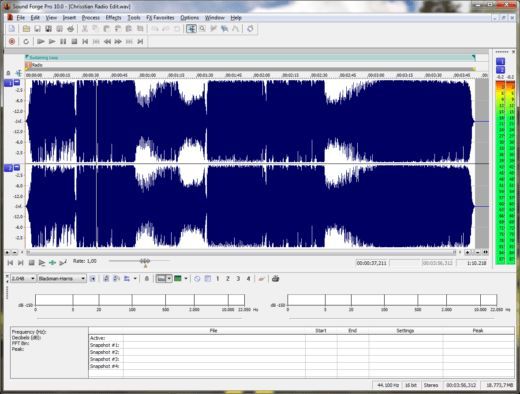Select the Magnify tool
This screenshot has width=520, height=394.
click(202, 29)
